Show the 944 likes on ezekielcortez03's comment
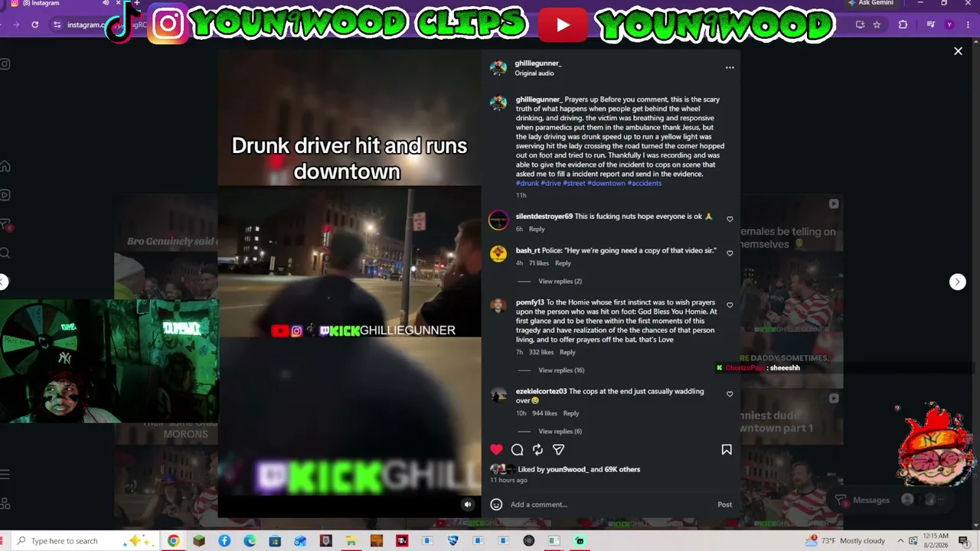 coord(545,413)
